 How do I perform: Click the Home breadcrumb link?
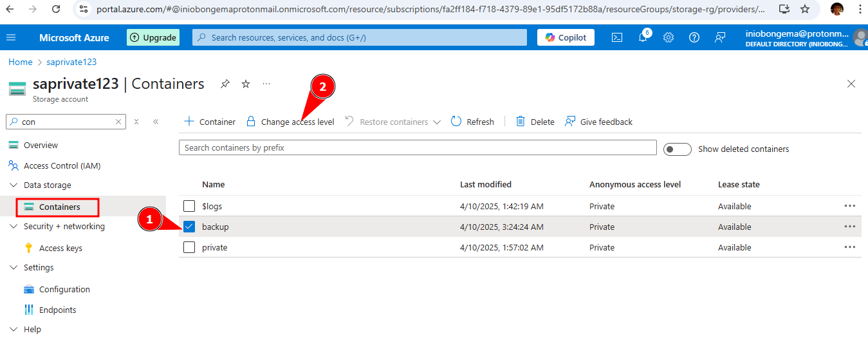point(20,62)
